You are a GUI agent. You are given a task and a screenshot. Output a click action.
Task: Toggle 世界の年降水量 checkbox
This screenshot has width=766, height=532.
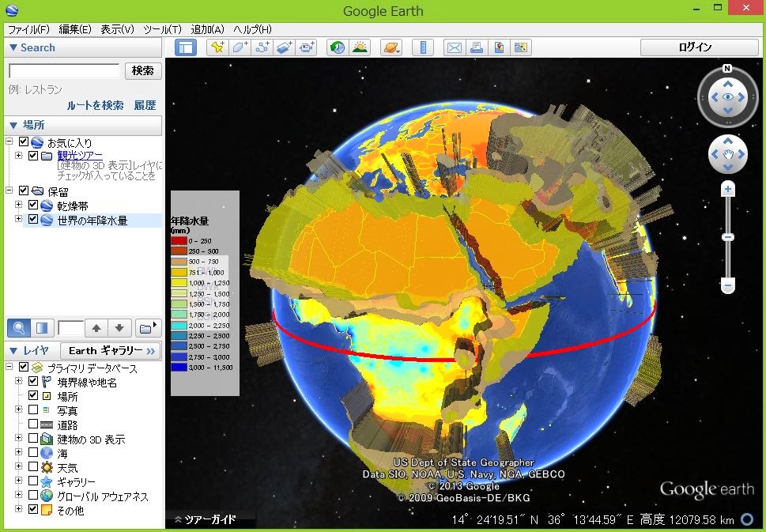pyautogui.click(x=33, y=219)
